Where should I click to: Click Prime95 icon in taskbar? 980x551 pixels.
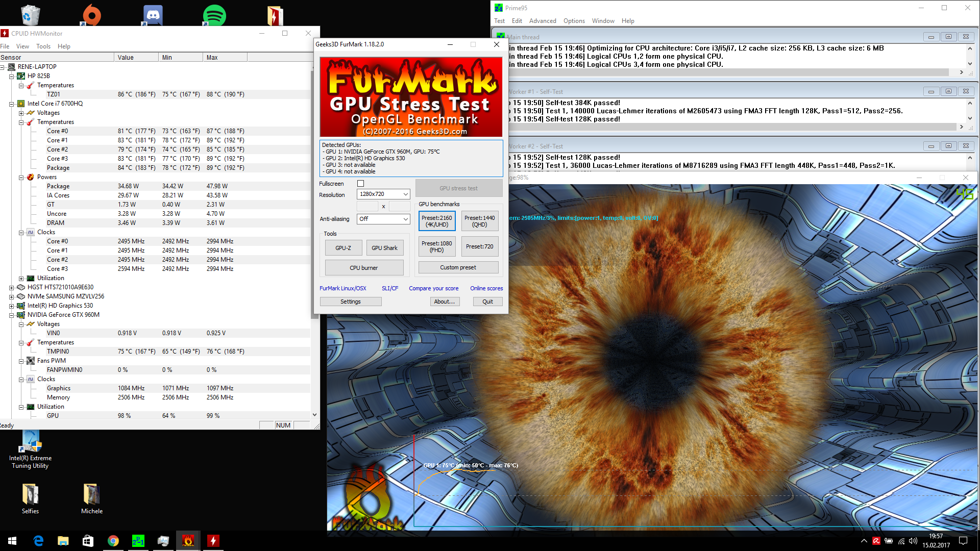point(138,541)
